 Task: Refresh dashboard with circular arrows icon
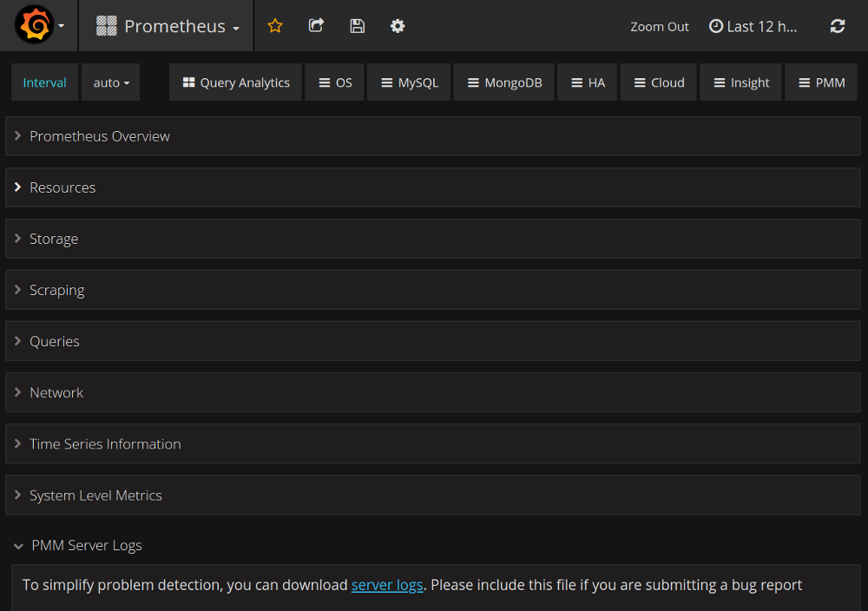pyautogui.click(x=837, y=26)
